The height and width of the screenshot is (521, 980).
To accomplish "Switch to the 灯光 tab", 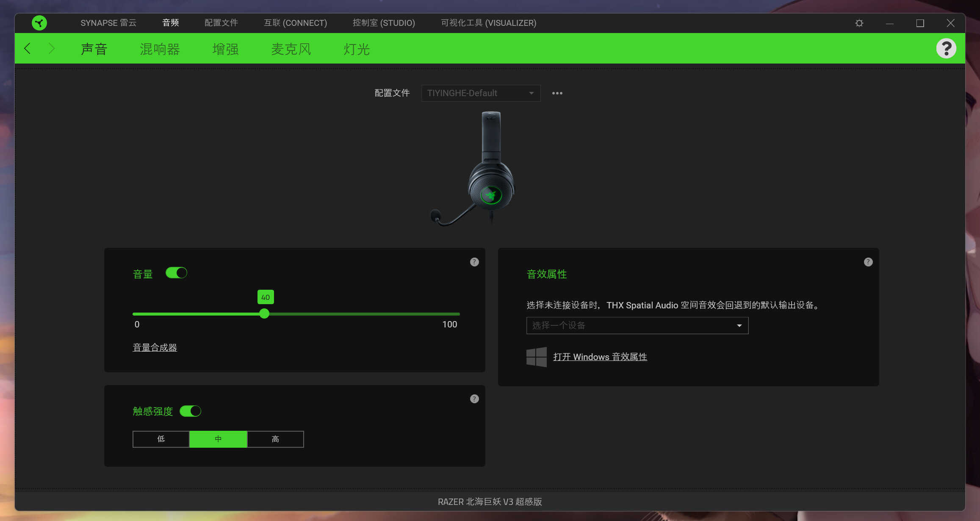I will click(357, 49).
